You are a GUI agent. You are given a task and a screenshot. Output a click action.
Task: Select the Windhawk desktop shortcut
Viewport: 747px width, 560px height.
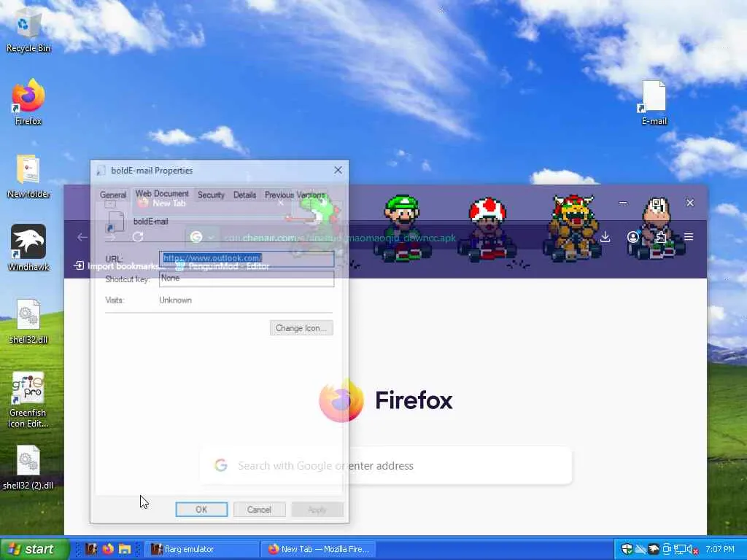[x=28, y=248]
